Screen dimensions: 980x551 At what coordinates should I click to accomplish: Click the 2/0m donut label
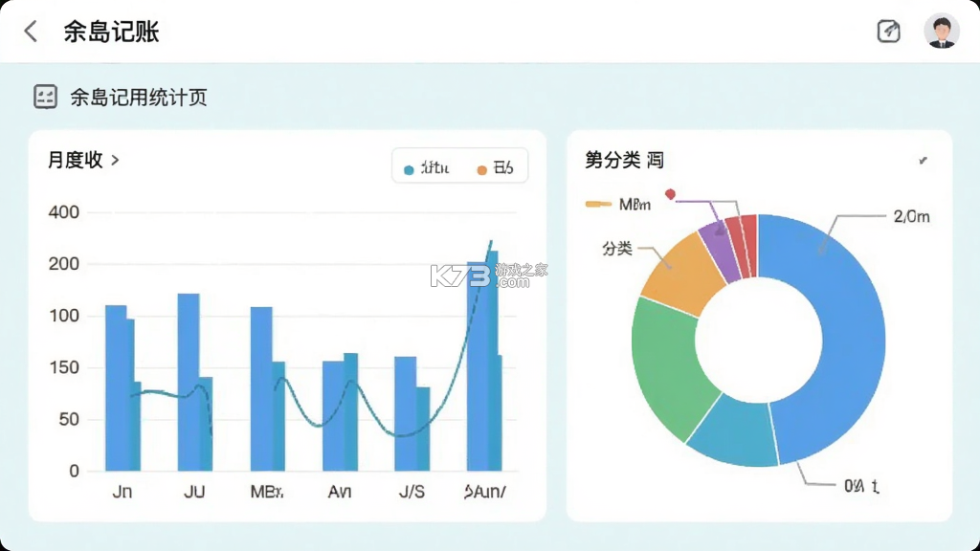pyautogui.click(x=911, y=217)
